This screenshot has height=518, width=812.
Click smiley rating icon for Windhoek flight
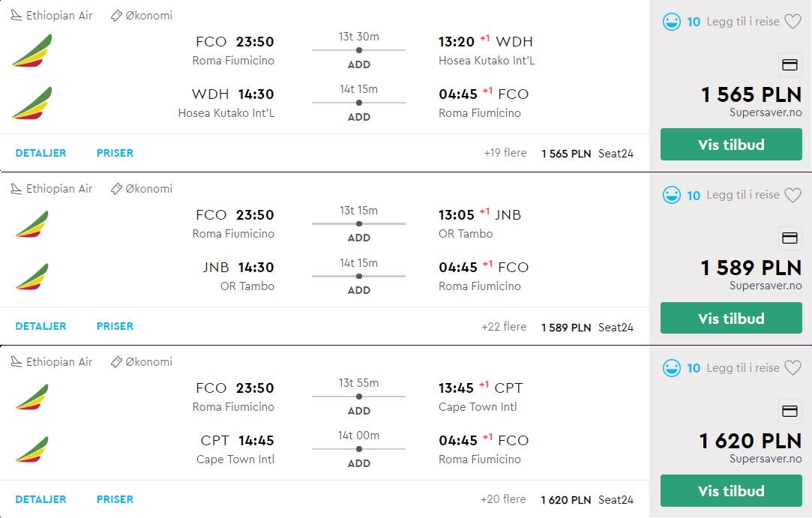[x=672, y=22]
